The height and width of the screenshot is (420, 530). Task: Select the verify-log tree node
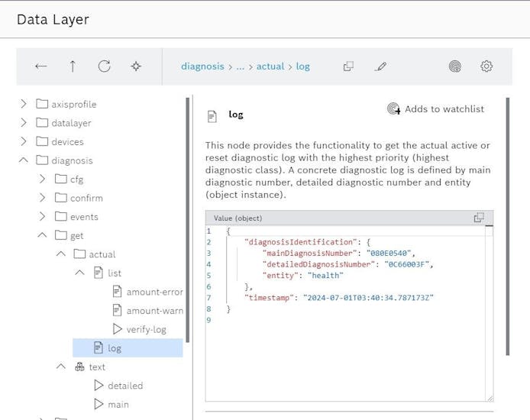(x=146, y=329)
